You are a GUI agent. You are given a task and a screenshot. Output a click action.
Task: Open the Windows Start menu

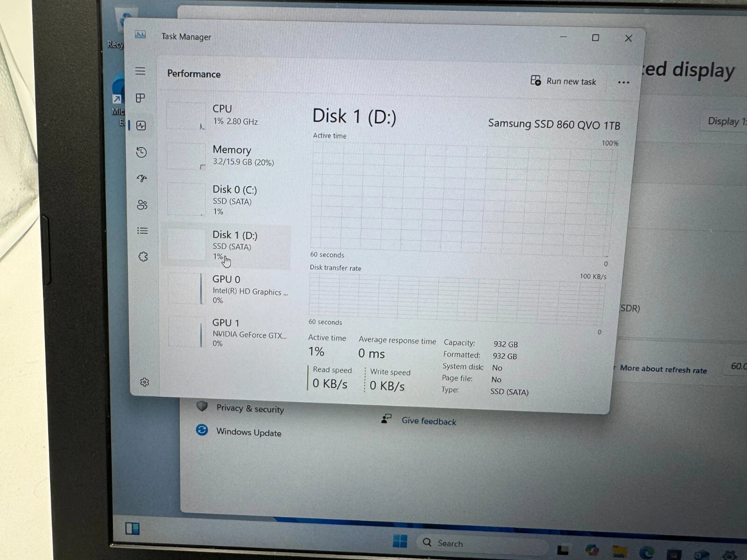400,541
